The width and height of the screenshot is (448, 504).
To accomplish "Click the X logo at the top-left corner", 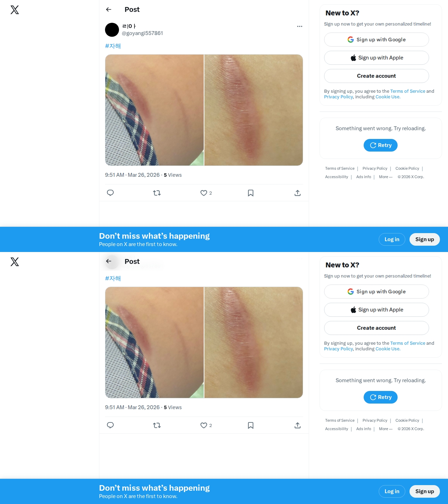I will 15,10.
